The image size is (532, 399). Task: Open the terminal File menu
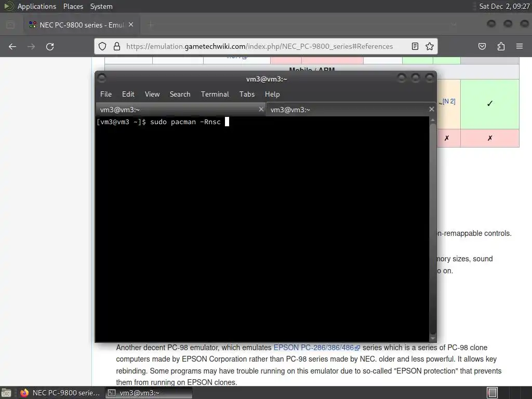106,95
